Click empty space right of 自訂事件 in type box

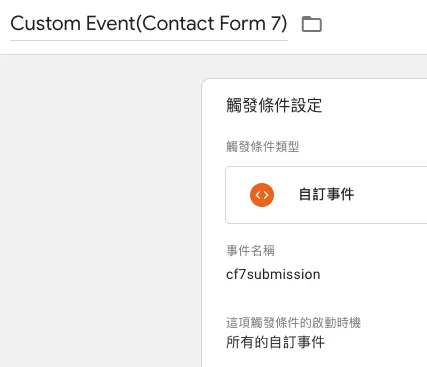[x=392, y=195]
